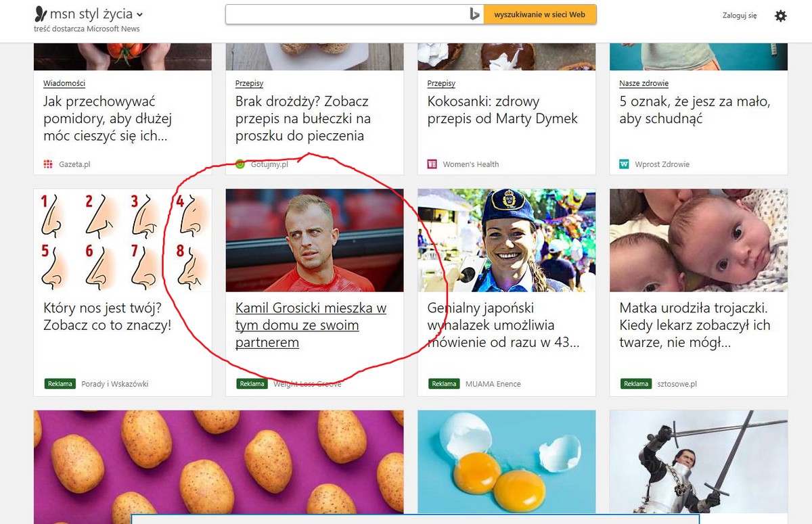Click the Wprost Zdrowie source icon
The width and height of the screenshot is (812, 524).
pos(625,164)
